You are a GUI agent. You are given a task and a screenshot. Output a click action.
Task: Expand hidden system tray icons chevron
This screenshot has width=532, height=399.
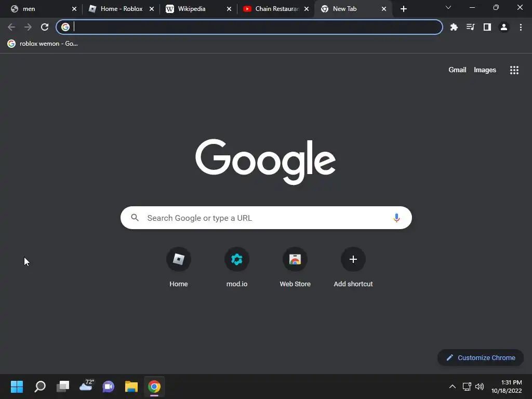(x=453, y=387)
